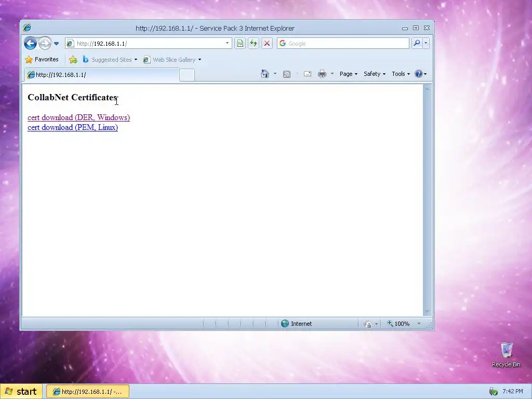Click the scrollbar down arrow
Viewport: 532px width, 399px height.
(427, 312)
